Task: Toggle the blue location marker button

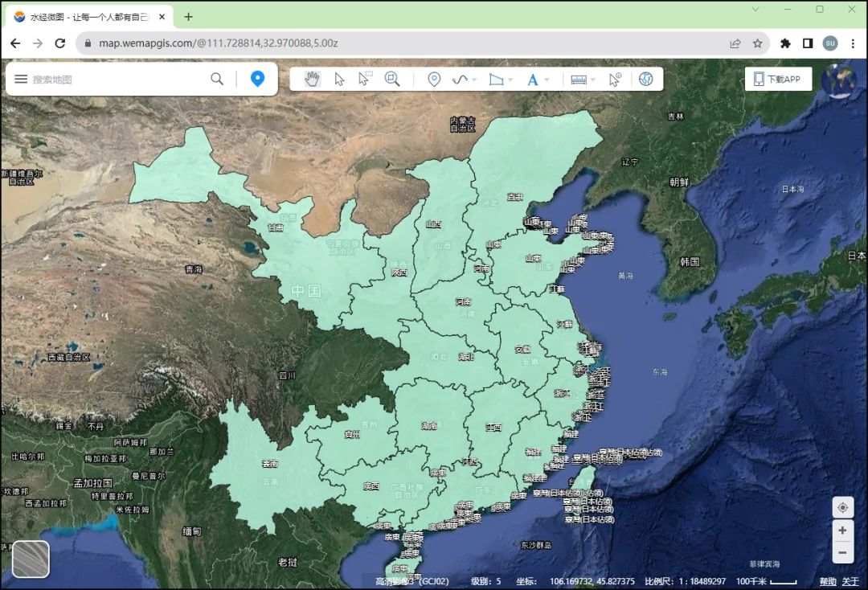Action: coord(257,78)
